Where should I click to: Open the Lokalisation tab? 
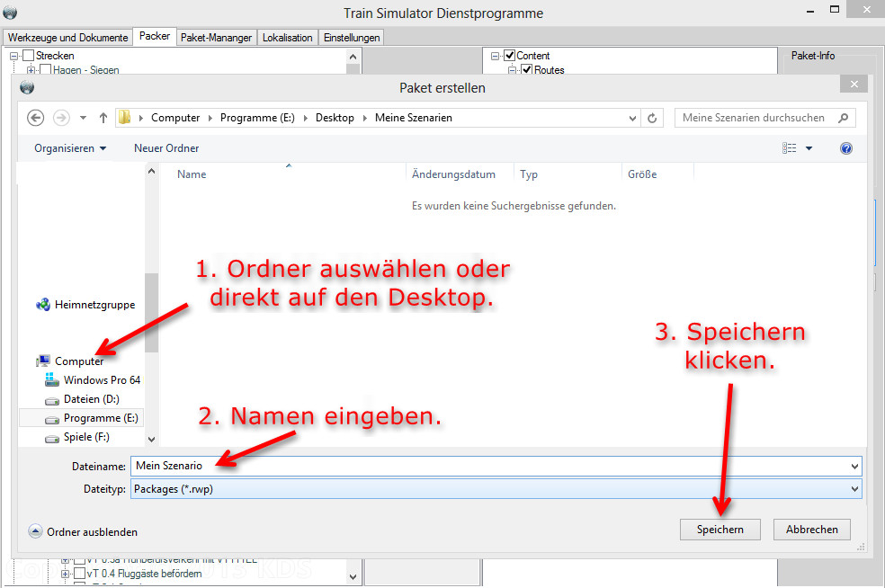(x=287, y=38)
